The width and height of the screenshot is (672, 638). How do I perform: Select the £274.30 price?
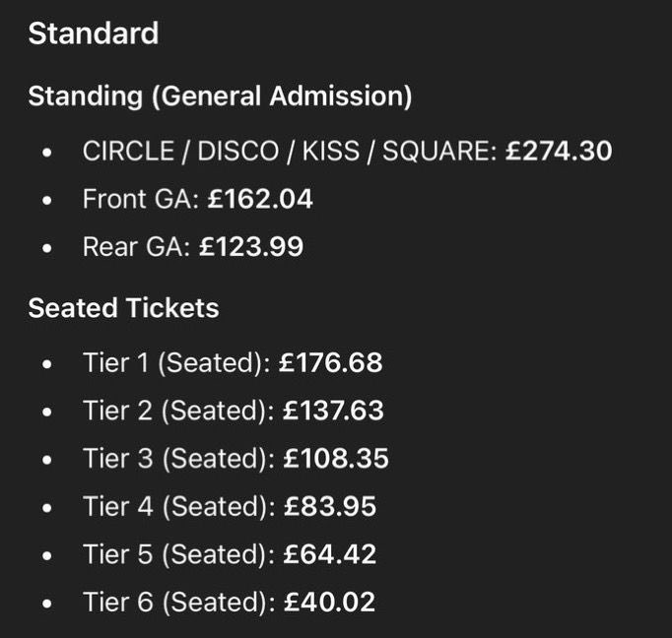click(x=559, y=151)
